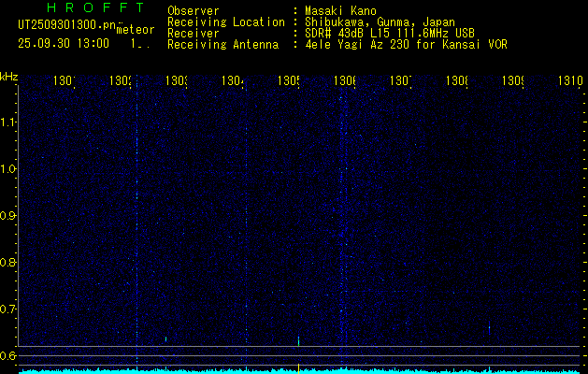Click the 1302 time axis marker

[120, 80]
